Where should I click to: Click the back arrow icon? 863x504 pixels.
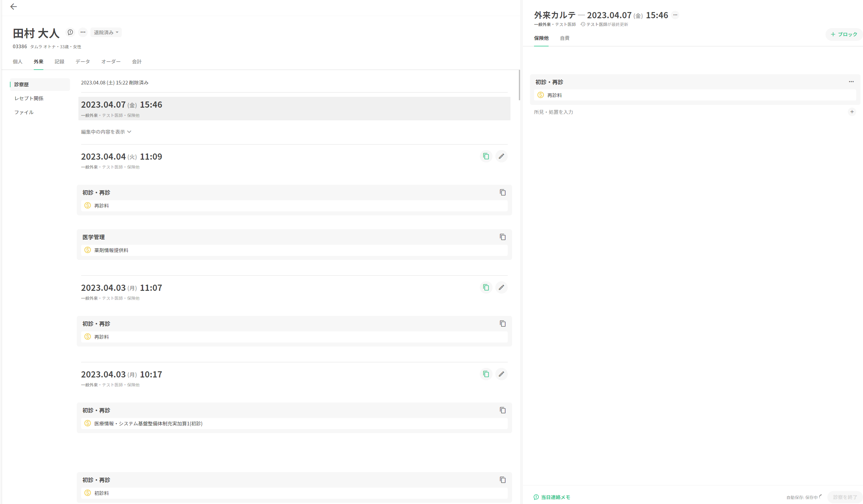tap(13, 6)
